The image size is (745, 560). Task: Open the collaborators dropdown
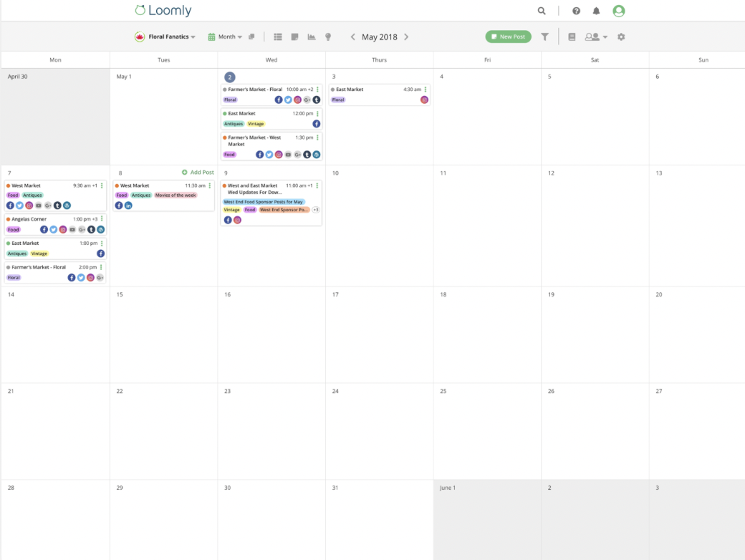coord(596,37)
